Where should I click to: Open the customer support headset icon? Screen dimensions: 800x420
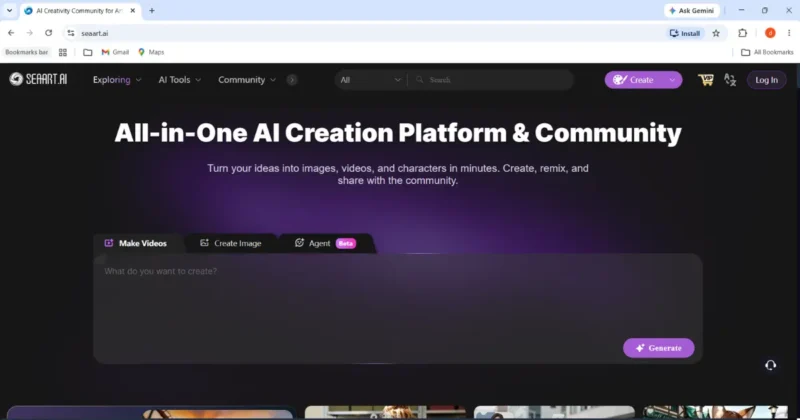point(770,365)
